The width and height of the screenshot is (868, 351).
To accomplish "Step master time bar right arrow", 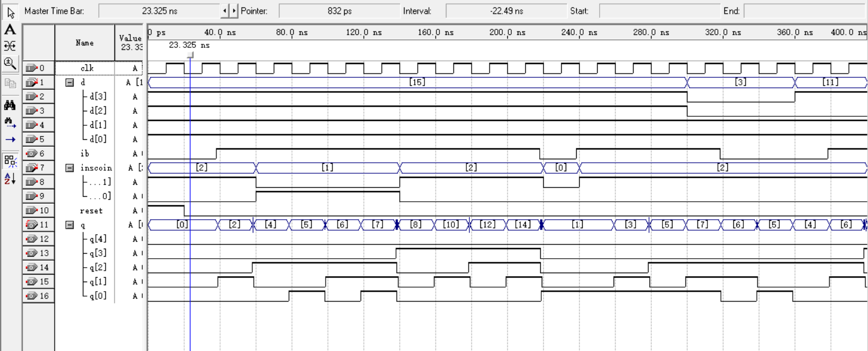I will 234,10.
